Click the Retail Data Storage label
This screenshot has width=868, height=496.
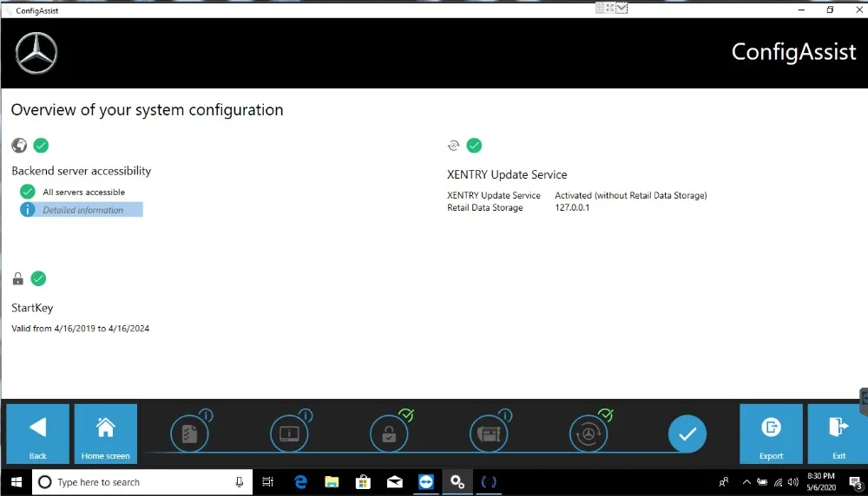point(485,207)
